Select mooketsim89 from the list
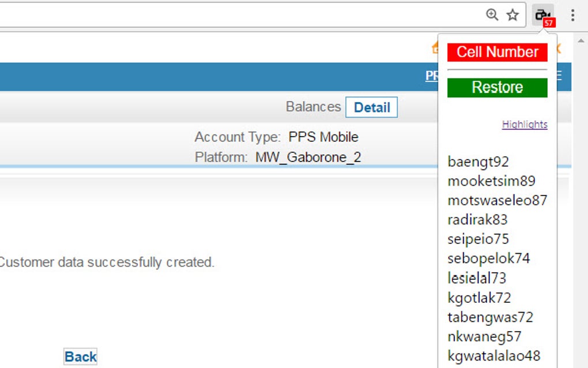 (491, 181)
